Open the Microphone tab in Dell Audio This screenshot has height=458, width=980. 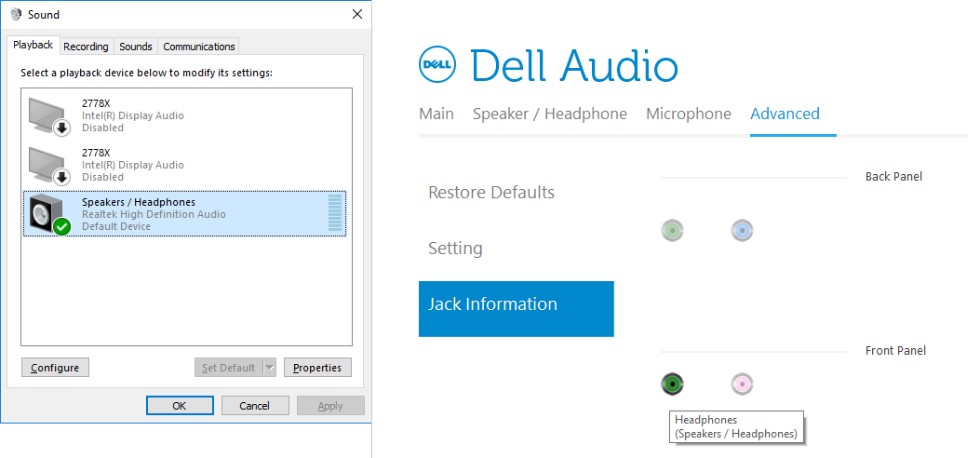pyautogui.click(x=688, y=114)
